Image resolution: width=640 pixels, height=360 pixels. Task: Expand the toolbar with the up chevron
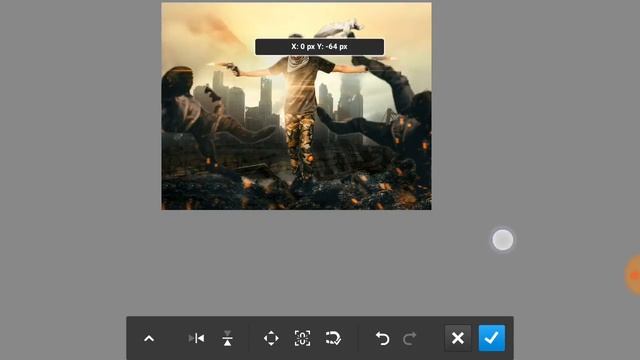click(x=149, y=338)
